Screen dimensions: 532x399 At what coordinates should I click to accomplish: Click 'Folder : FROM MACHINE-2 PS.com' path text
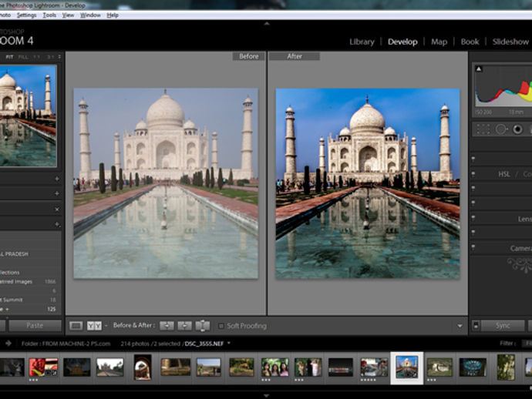tap(66, 344)
